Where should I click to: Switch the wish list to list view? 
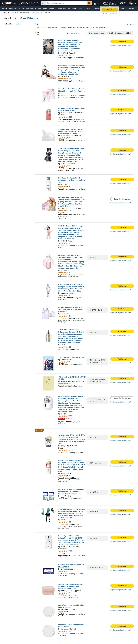click(38, 33)
